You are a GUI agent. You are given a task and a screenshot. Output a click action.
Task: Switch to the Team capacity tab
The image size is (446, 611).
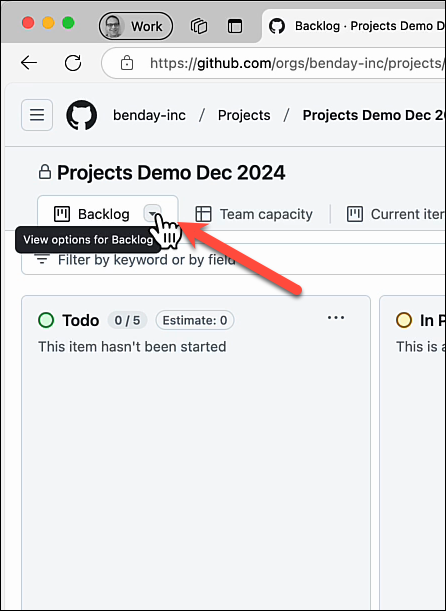tap(254, 214)
